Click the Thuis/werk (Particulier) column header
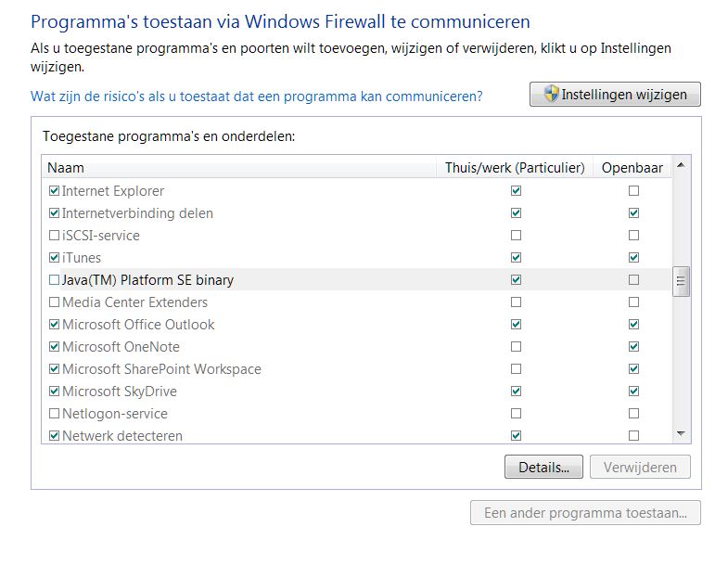The height and width of the screenshot is (578, 728). [x=515, y=168]
